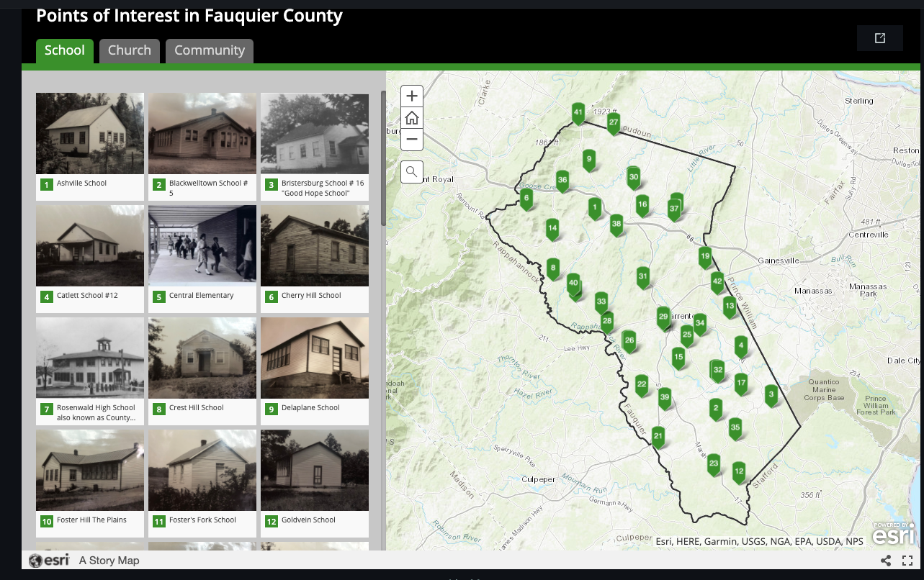This screenshot has height=580, width=924.
Task: View the Crest Hill School photo
Action: coord(202,358)
